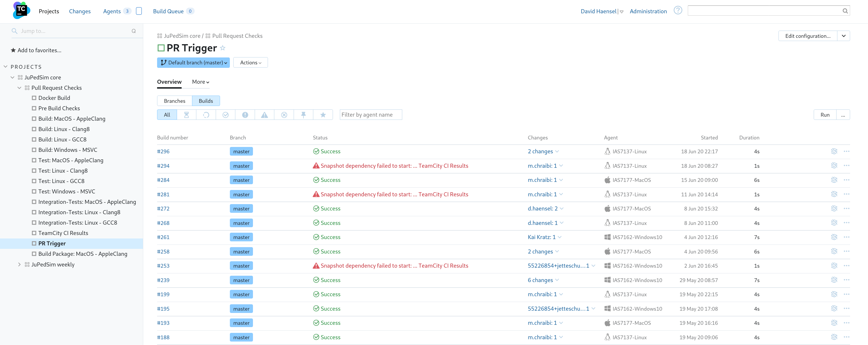
Task: Click the magnifier icon in the top search box
Action: click(845, 11)
